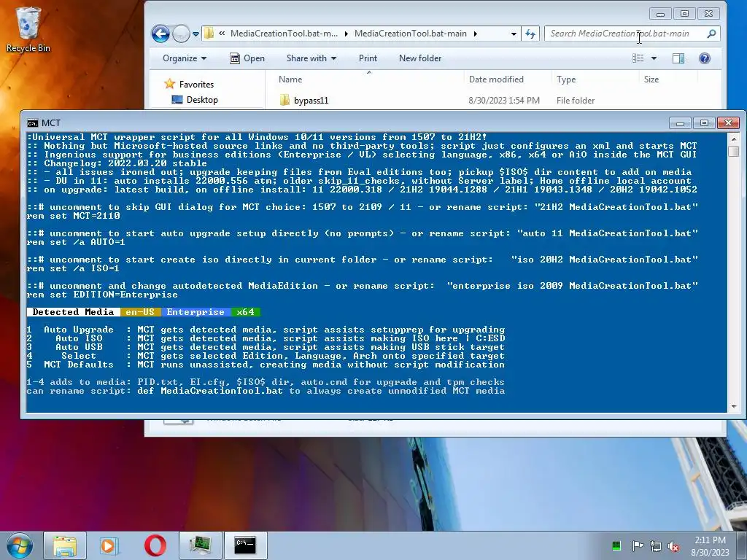This screenshot has width=747, height=560.
Task: Click the system monitor taskbar icon
Action: pos(200,545)
